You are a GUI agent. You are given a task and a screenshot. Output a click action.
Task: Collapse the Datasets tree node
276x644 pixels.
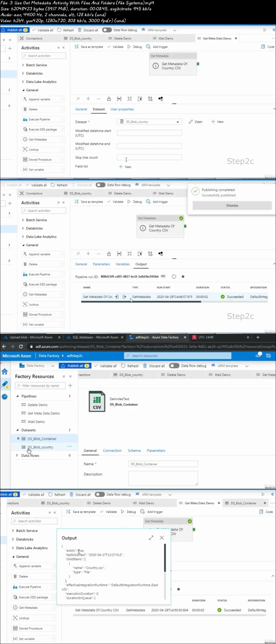(x=18, y=430)
